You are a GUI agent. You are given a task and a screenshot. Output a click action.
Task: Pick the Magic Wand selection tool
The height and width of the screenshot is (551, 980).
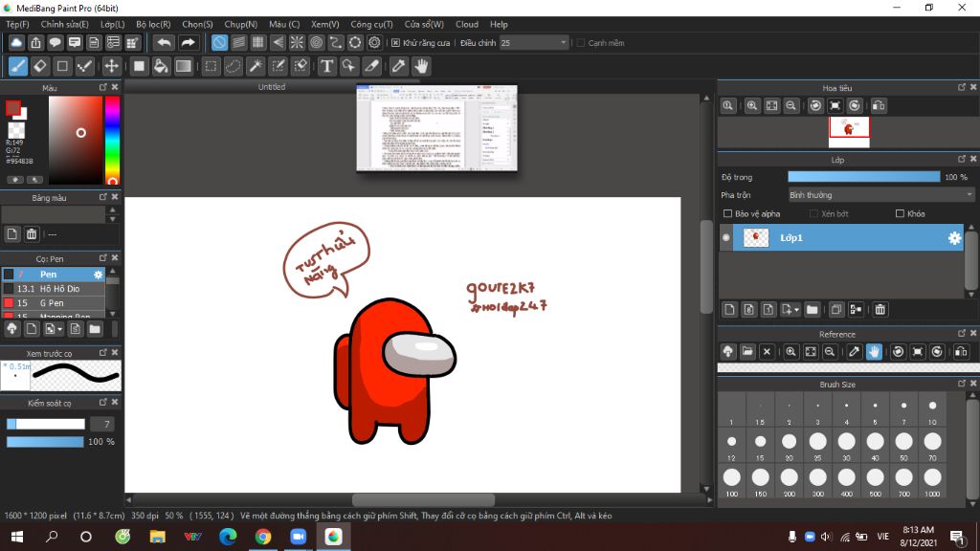coord(256,66)
